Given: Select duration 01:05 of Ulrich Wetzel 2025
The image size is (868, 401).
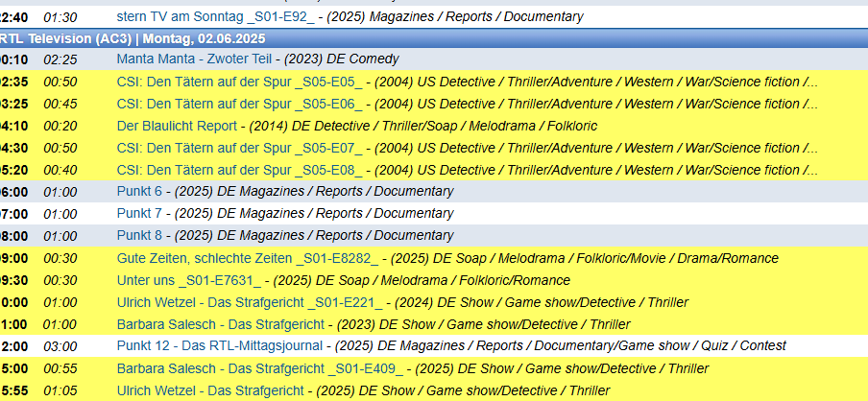Looking at the screenshot, I should (60, 391).
